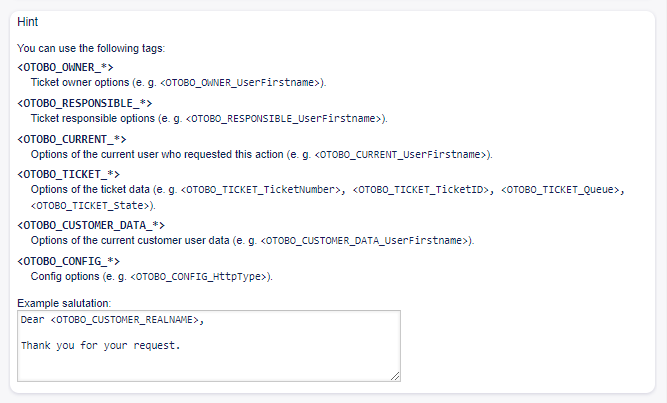Click the 'Dear <OTOBO_CUSTOMER_REALNAME>' line in text area

(x=117, y=320)
